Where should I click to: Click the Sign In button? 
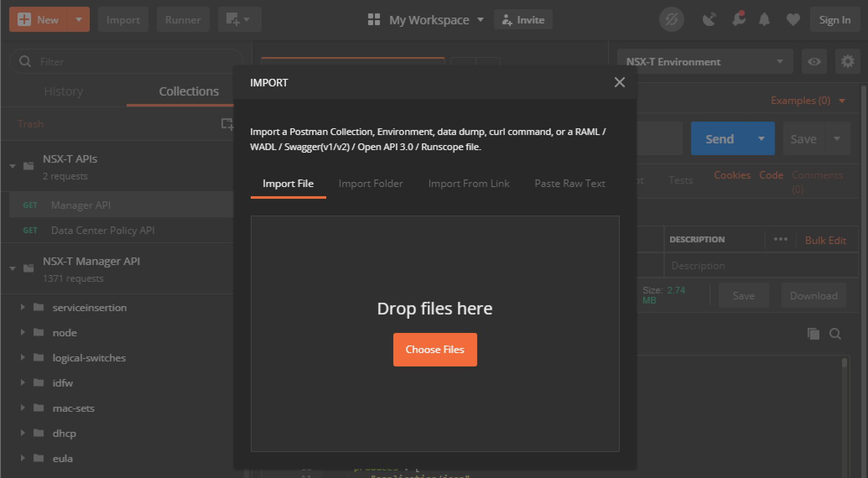pos(834,20)
